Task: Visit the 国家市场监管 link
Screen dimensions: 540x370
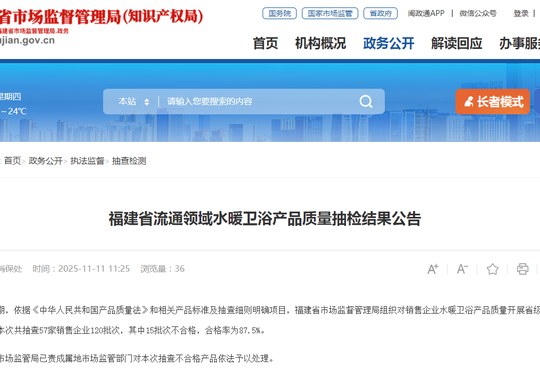Action: [x=330, y=13]
